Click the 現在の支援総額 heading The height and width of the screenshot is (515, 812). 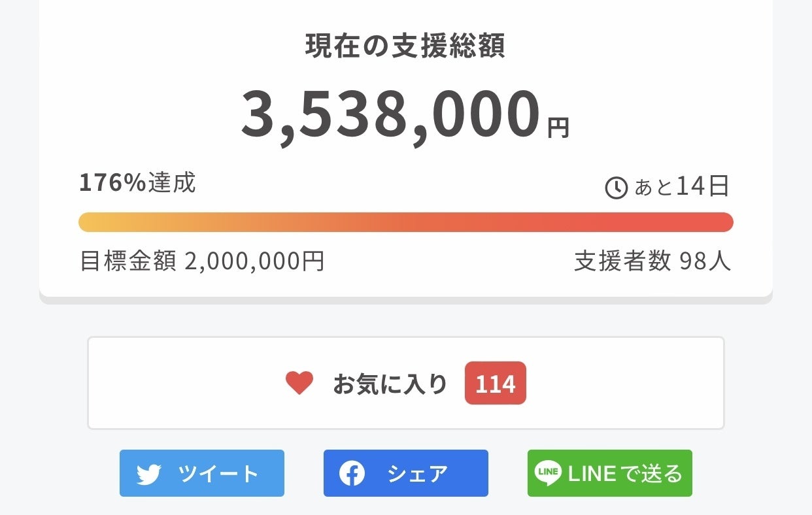[405, 46]
